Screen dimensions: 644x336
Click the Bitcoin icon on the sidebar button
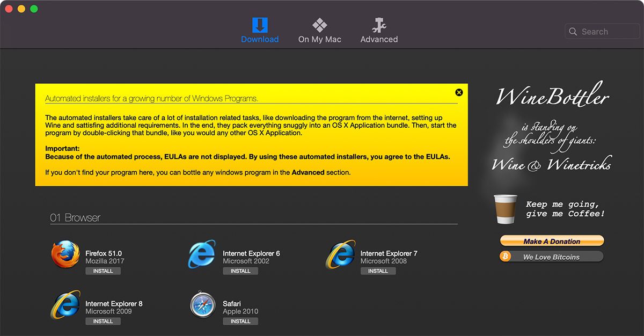pyautogui.click(x=505, y=257)
